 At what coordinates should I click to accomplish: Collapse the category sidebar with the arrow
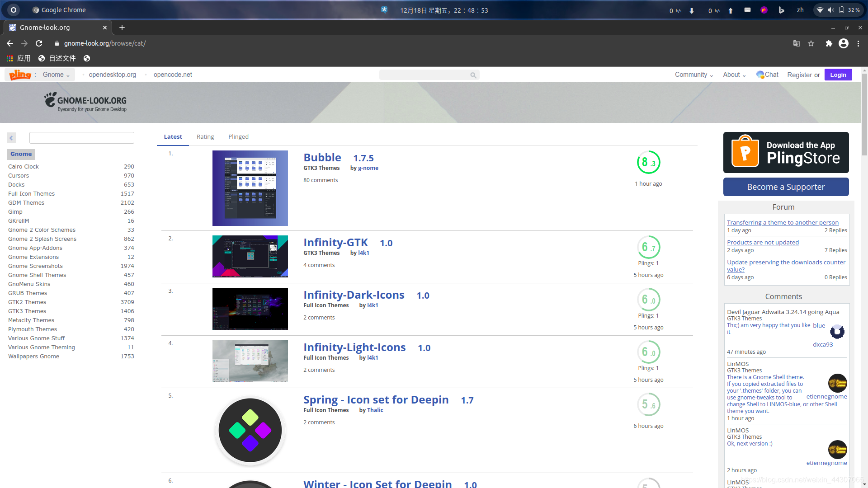pyautogui.click(x=11, y=138)
